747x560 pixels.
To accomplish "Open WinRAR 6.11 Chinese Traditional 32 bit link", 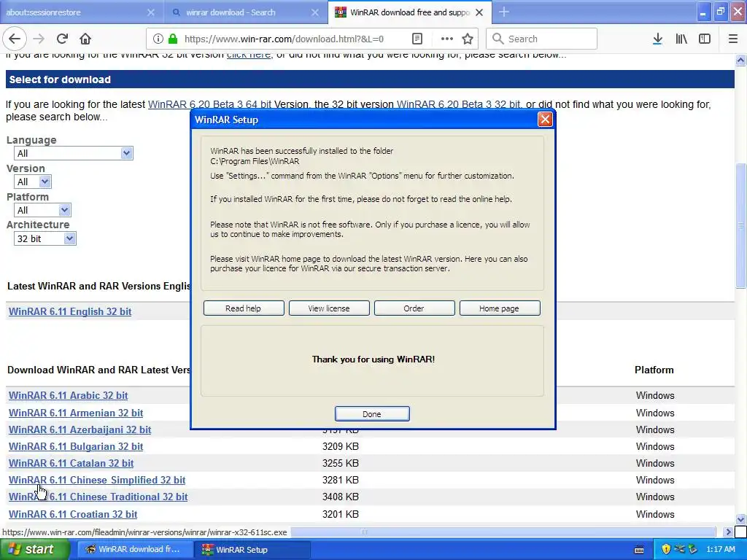I will point(98,497).
